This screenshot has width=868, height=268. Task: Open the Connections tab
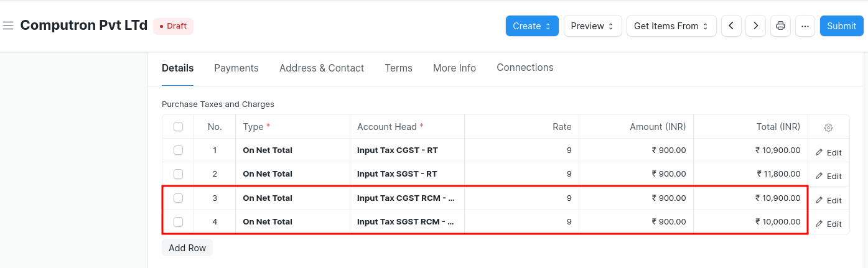pos(525,67)
